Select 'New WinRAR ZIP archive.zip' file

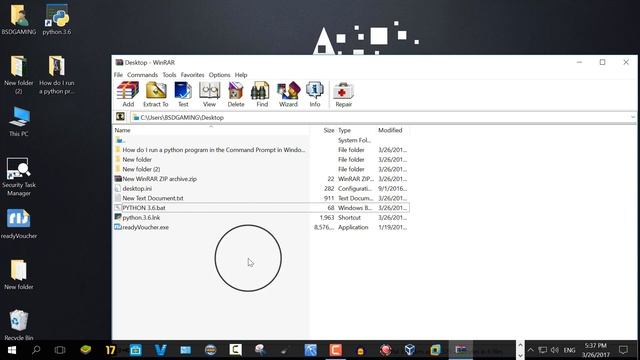point(261,179)
